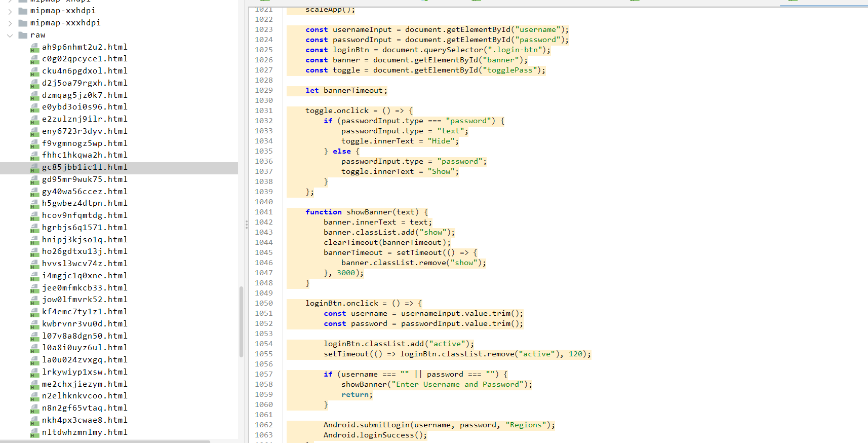Click the panel splitter drag handle
This screenshot has width=868, height=443.
[247, 224]
